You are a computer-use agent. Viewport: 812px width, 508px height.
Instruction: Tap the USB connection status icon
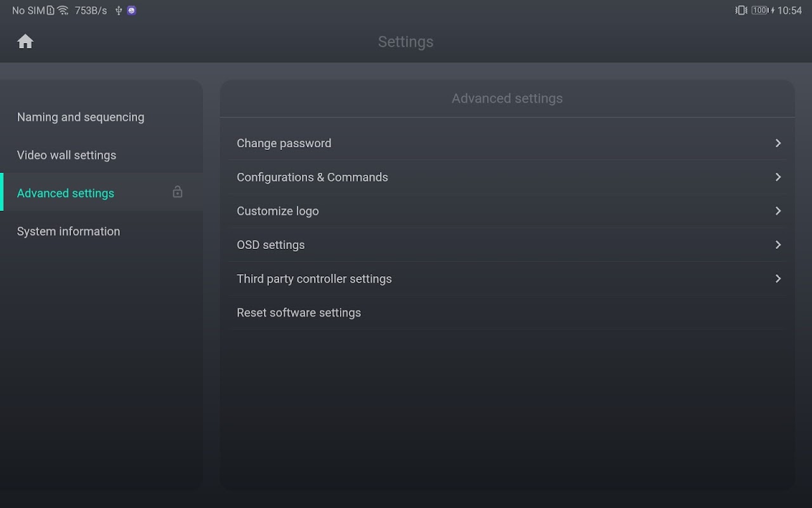click(119, 10)
